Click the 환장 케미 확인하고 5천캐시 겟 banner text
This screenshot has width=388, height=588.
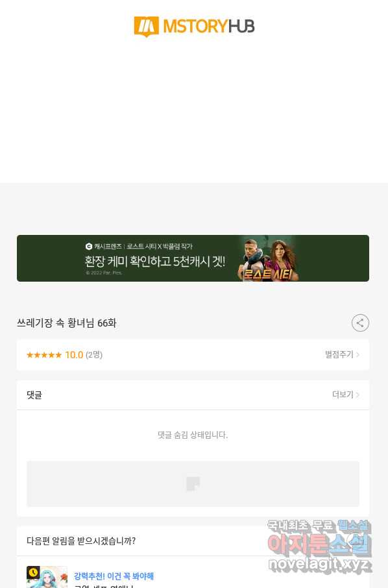pyautogui.click(x=155, y=261)
